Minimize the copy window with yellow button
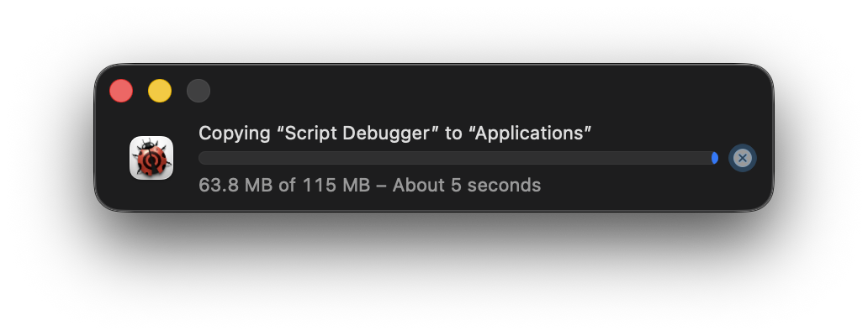The image size is (868, 336). click(160, 91)
